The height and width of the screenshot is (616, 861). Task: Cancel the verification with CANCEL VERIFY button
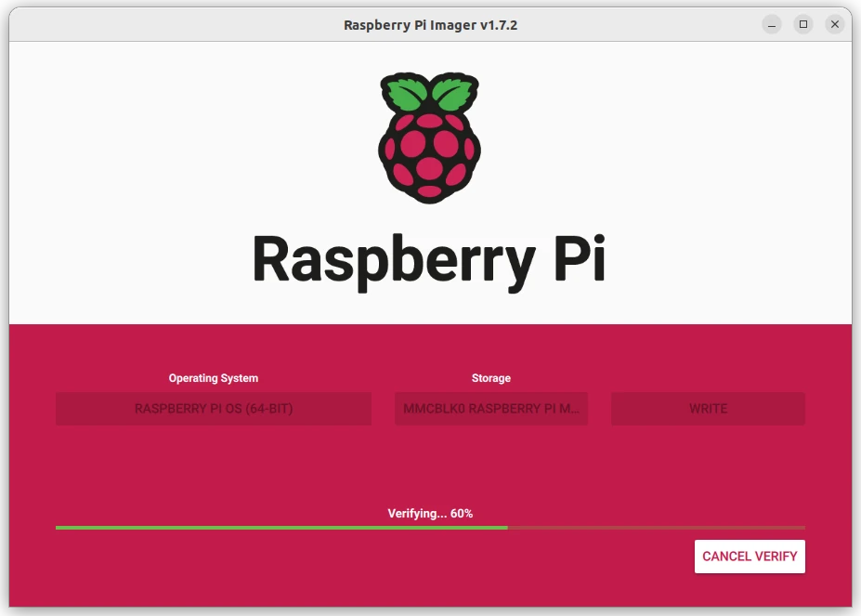750,557
